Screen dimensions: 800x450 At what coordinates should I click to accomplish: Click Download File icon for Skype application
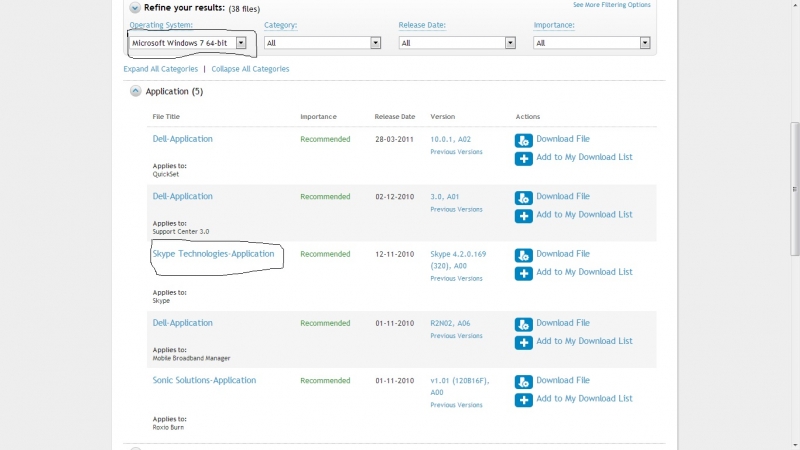pos(523,255)
